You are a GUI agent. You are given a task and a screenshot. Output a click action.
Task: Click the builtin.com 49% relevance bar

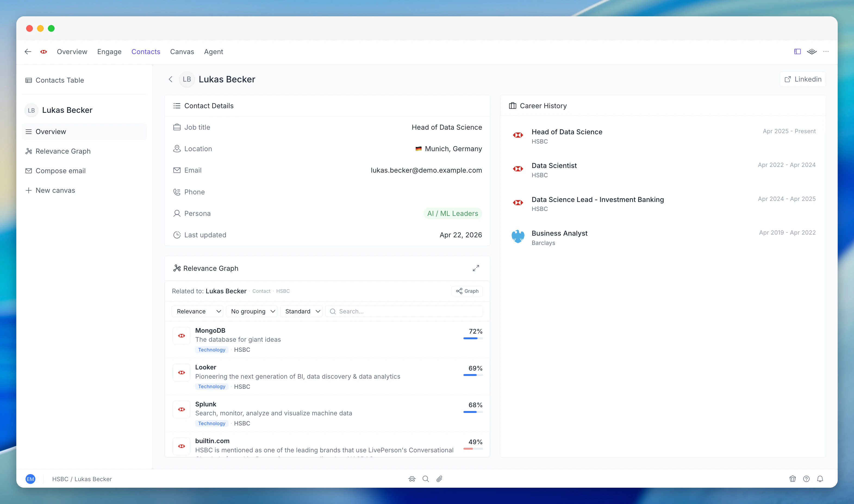click(473, 449)
